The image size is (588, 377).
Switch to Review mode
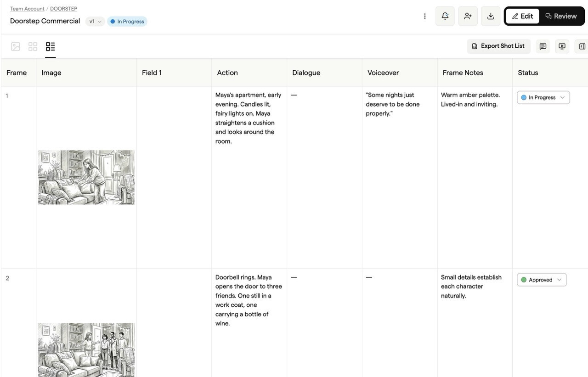561,16
